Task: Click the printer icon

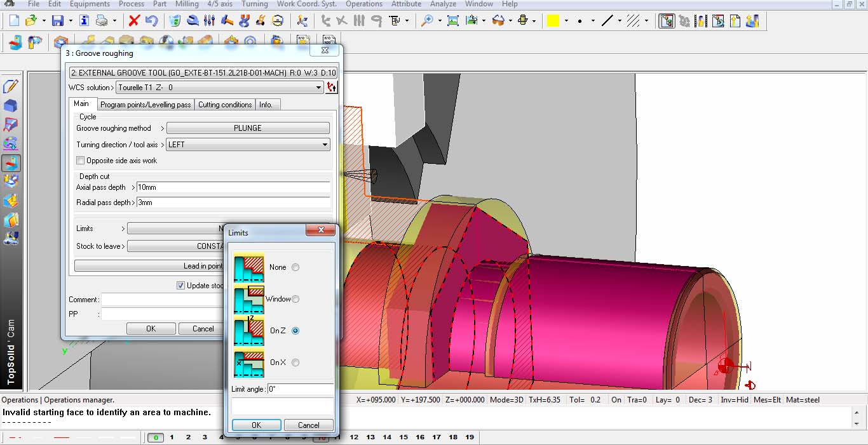Action: pyautogui.click(x=102, y=21)
